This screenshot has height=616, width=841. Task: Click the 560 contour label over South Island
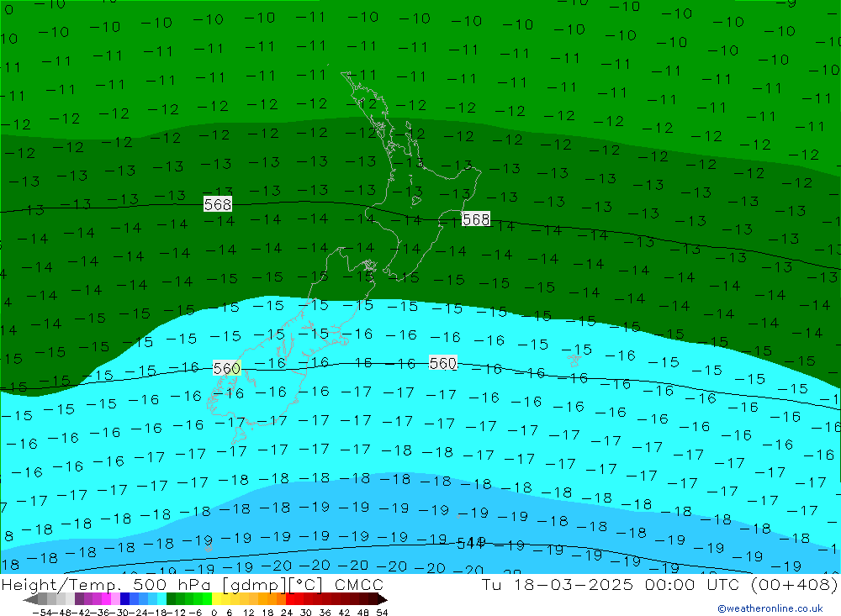(x=227, y=368)
